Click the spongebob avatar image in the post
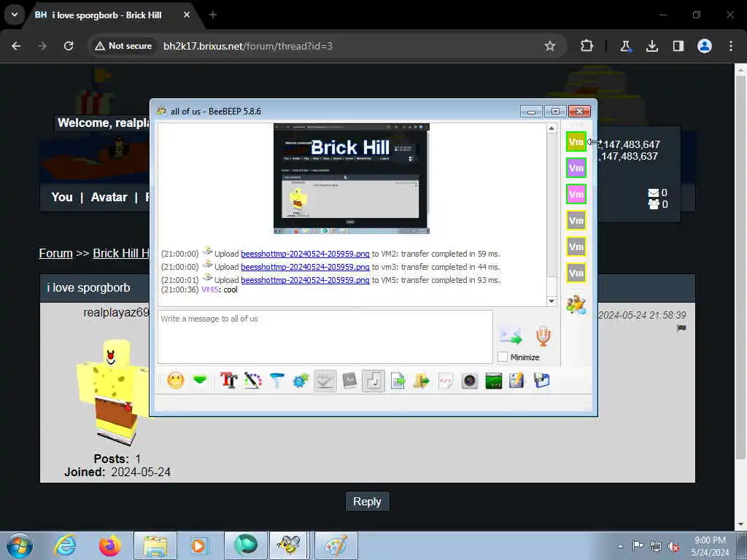747x560 pixels. tap(113, 392)
